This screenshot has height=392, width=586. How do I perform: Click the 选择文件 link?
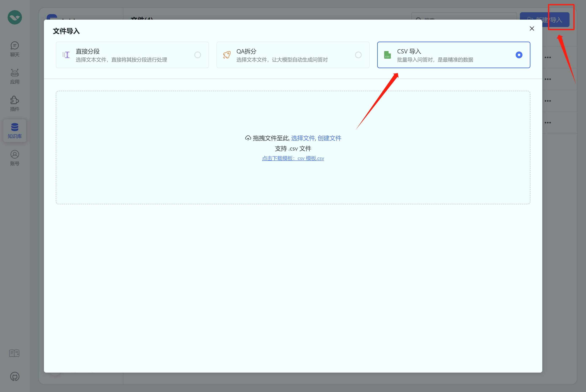(303, 138)
